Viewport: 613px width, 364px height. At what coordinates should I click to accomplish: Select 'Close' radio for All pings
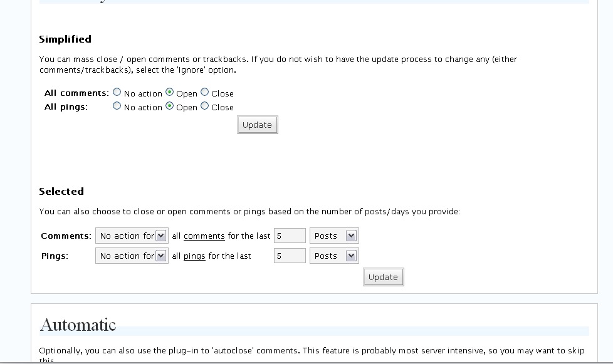pos(204,106)
